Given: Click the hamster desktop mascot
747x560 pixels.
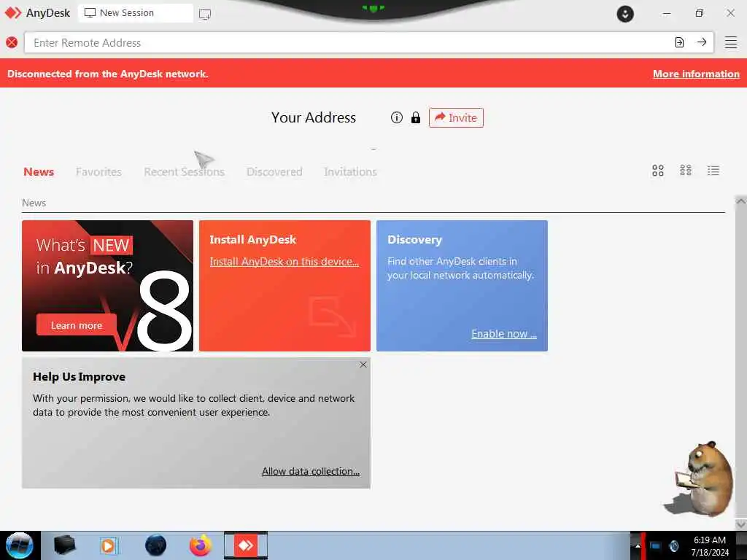Looking at the screenshot, I should tap(704, 479).
